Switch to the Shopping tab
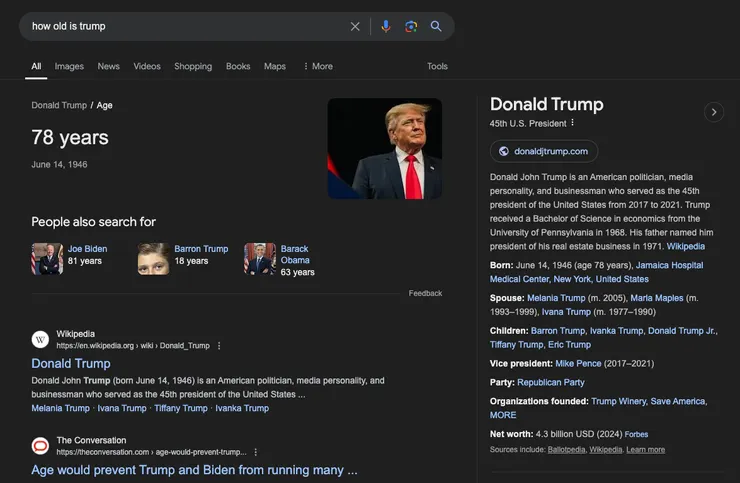The width and height of the screenshot is (740, 483). coord(193,67)
